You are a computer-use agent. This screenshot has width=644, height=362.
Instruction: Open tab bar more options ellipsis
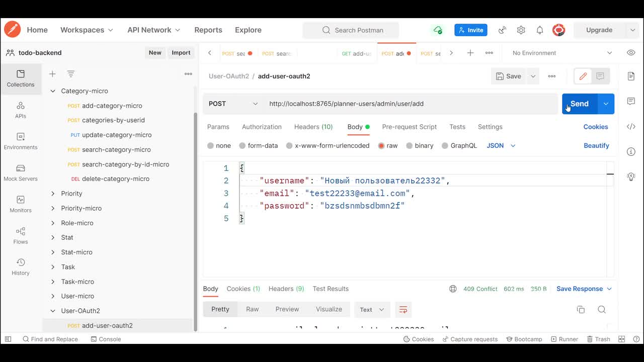click(489, 53)
